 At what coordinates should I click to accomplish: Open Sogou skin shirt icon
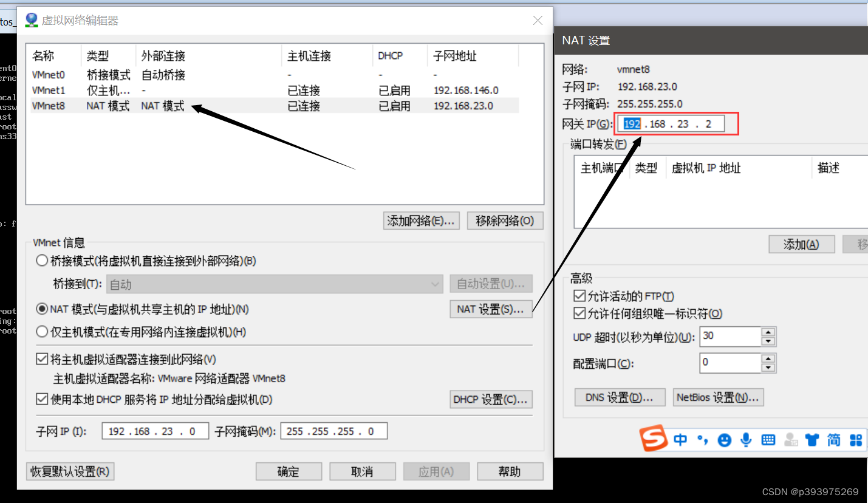(812, 440)
